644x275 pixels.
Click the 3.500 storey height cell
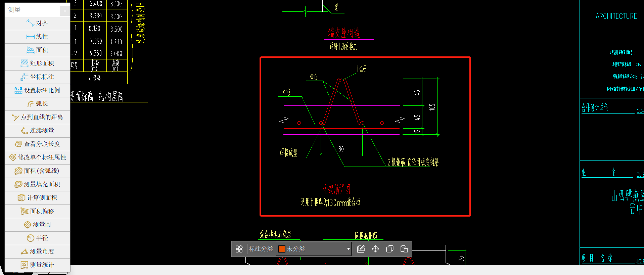117,29
